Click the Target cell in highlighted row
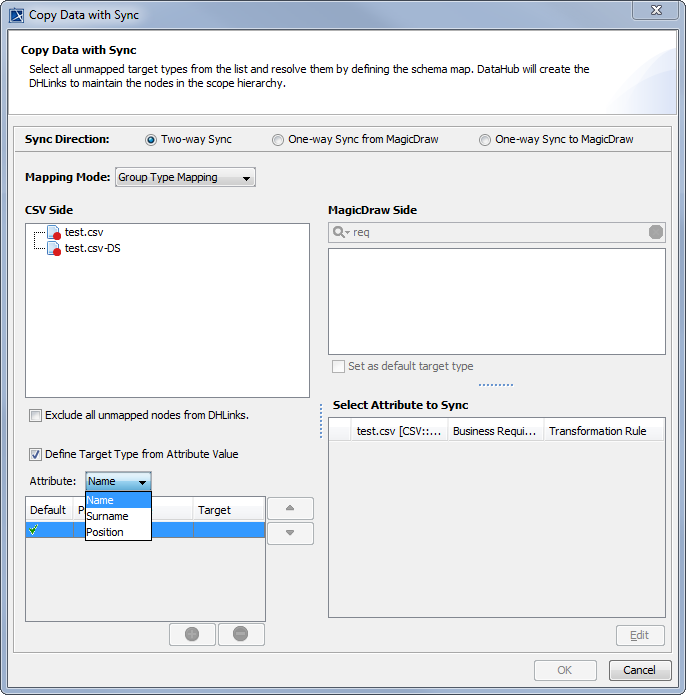 (229, 530)
